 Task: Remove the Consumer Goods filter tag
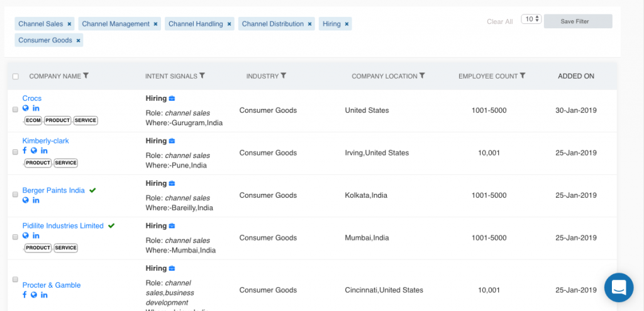coord(78,40)
